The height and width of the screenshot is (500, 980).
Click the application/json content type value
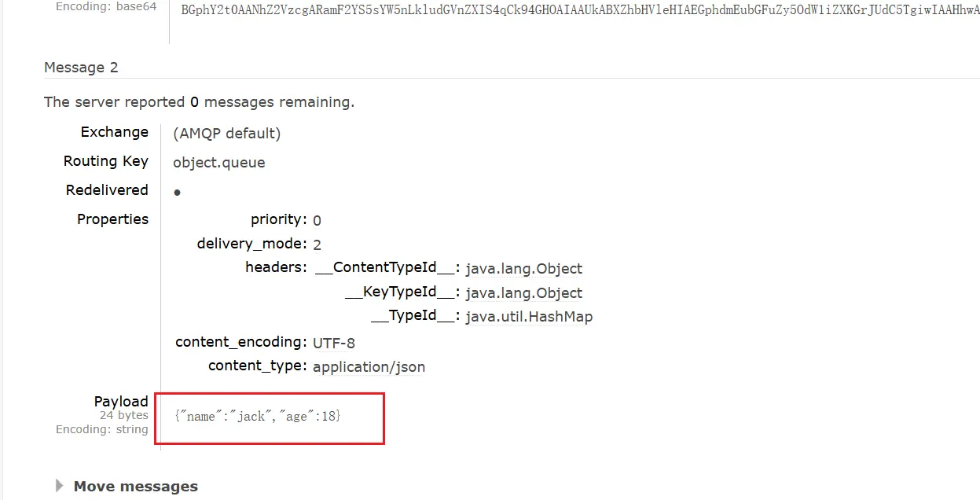(x=369, y=367)
